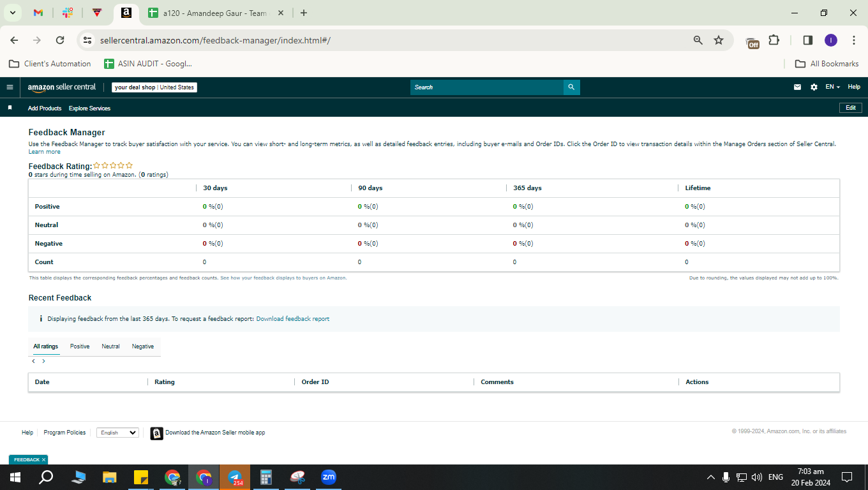
Task: Go back to the previous page
Action: pyautogui.click(x=14, y=40)
